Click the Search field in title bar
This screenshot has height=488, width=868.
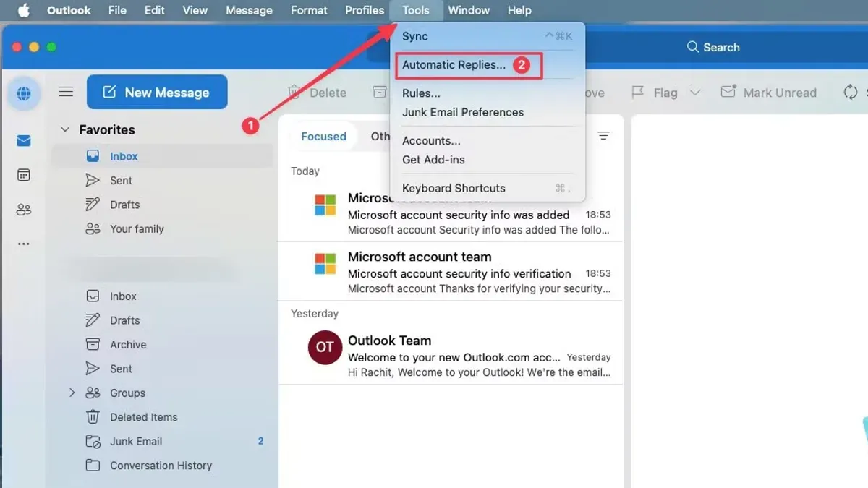[x=712, y=47]
